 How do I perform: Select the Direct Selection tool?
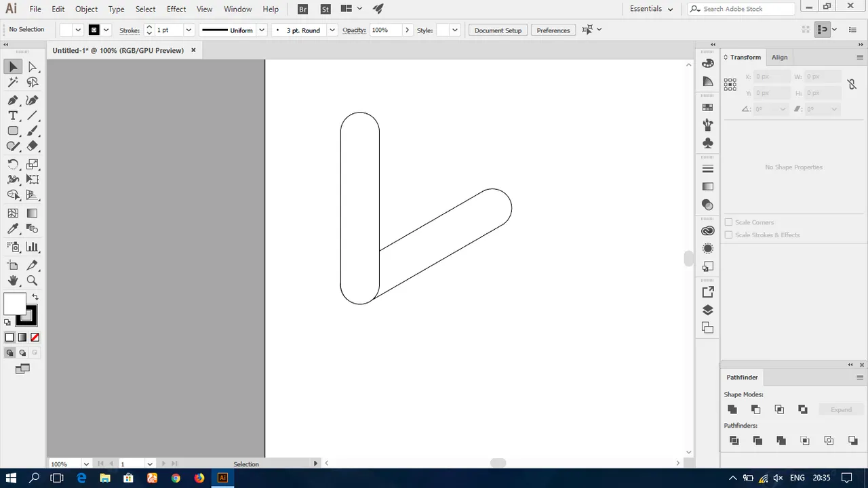point(33,66)
